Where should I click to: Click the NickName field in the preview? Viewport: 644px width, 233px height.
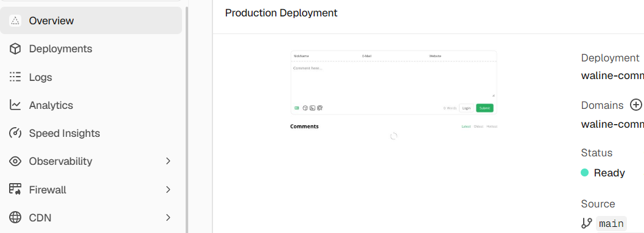[x=325, y=56]
